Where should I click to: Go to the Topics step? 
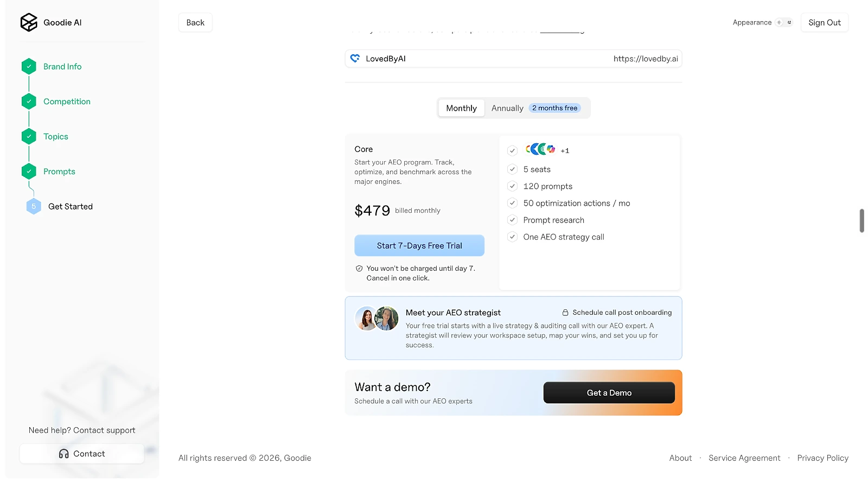[x=56, y=136]
